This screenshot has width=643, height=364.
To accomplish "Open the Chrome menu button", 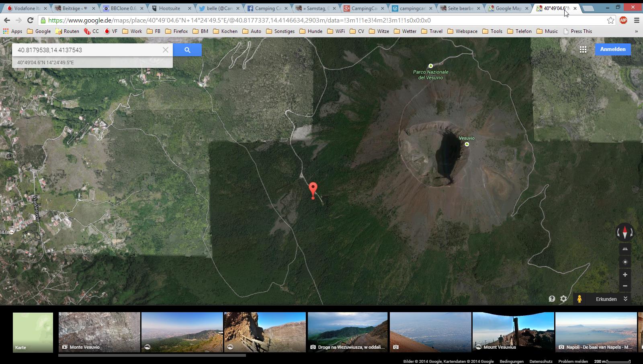I will [x=637, y=20].
